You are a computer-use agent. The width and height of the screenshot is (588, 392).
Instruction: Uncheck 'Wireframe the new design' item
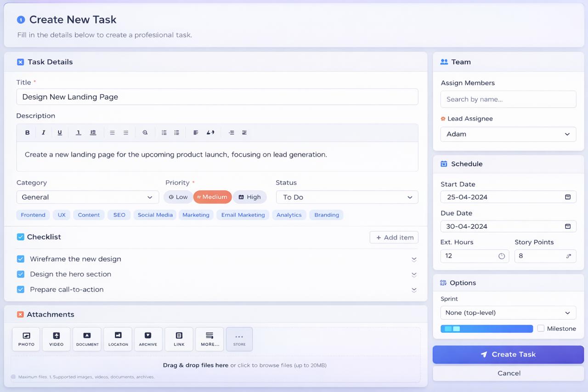[21, 259]
